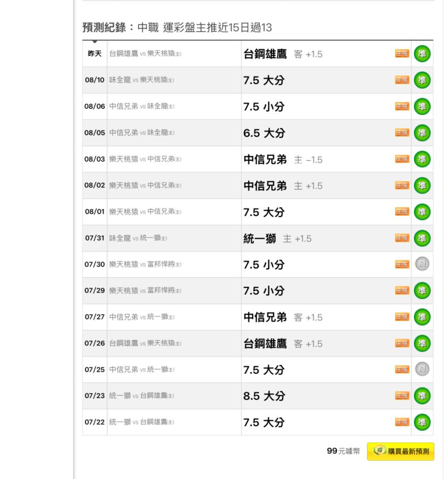Click the green 準 result icon for 08/10
Viewport: 448px width, 479px height.
pyautogui.click(x=422, y=80)
